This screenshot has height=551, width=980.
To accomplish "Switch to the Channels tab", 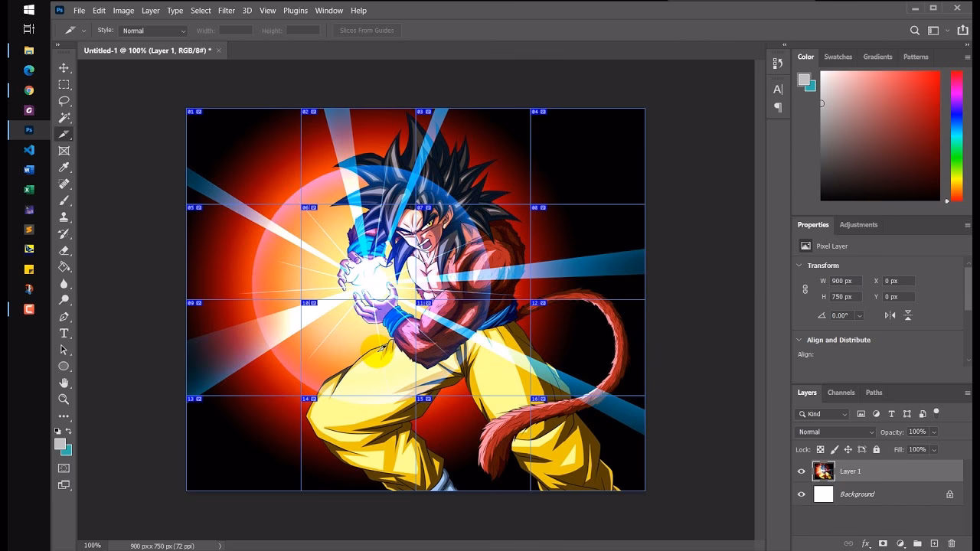I will pyautogui.click(x=841, y=393).
